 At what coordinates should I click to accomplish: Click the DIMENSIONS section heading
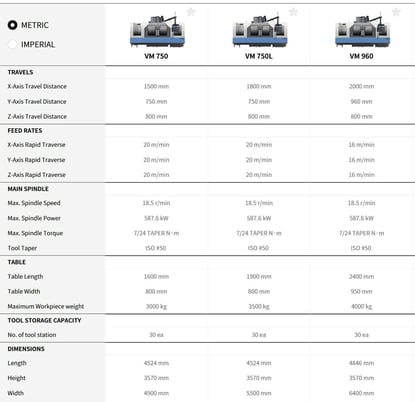26,349
